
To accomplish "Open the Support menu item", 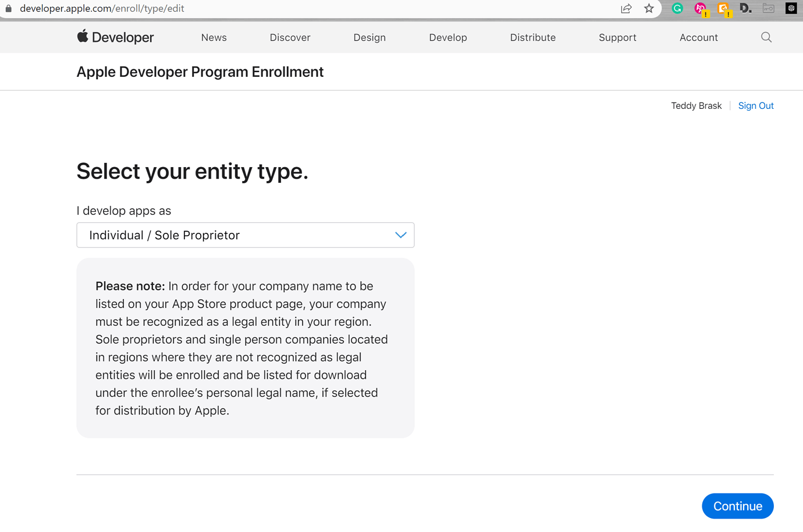I will [x=617, y=37].
